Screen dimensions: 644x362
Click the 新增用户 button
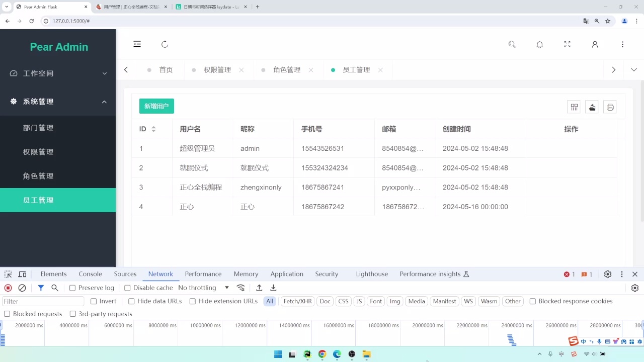pyautogui.click(x=156, y=106)
